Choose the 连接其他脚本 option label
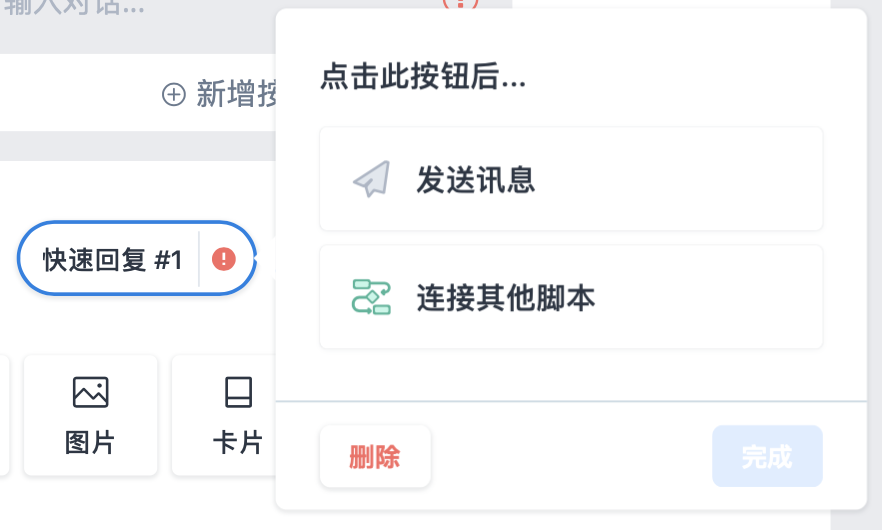This screenshot has width=882, height=530. (x=506, y=298)
